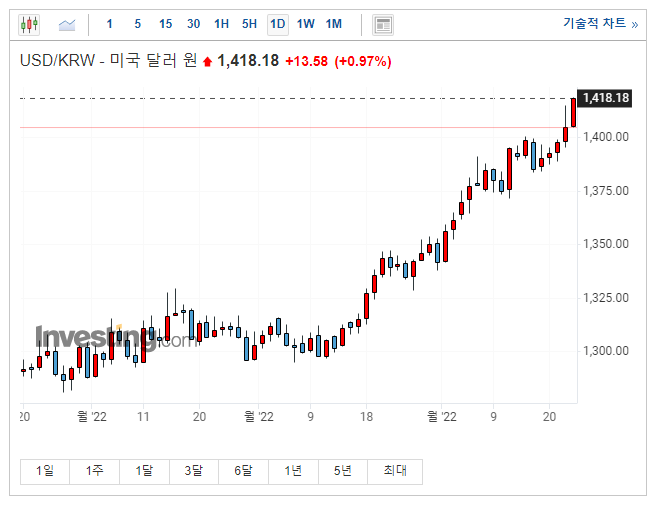Show the 1달 range

click(144, 471)
